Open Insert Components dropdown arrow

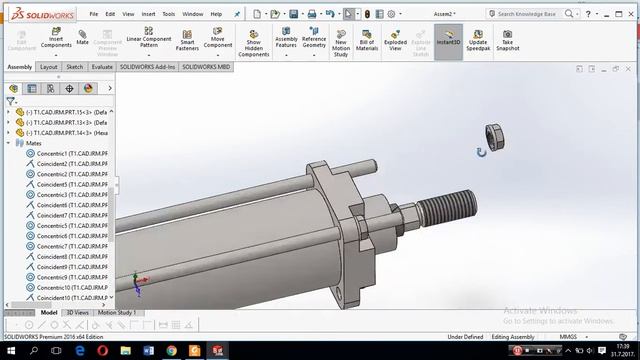[56, 55]
